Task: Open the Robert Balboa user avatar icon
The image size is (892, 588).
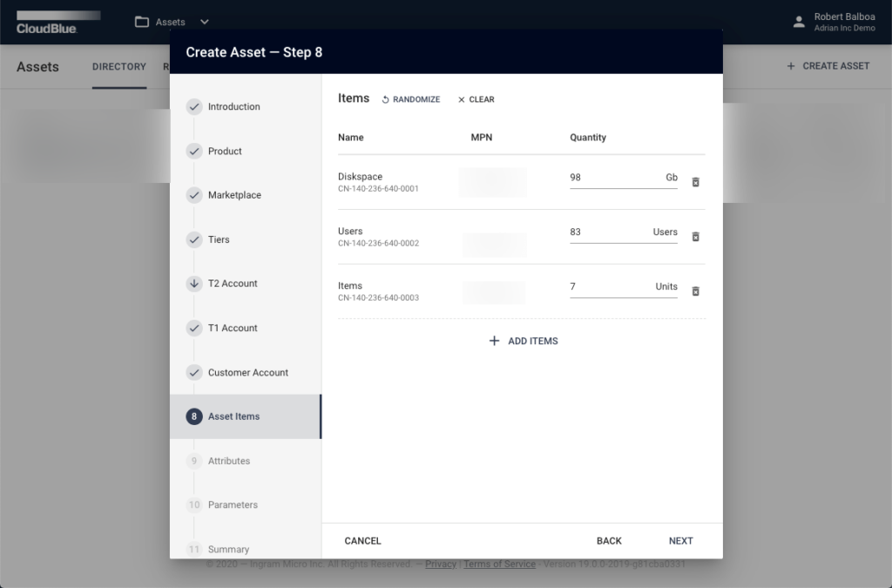Action: click(x=799, y=22)
